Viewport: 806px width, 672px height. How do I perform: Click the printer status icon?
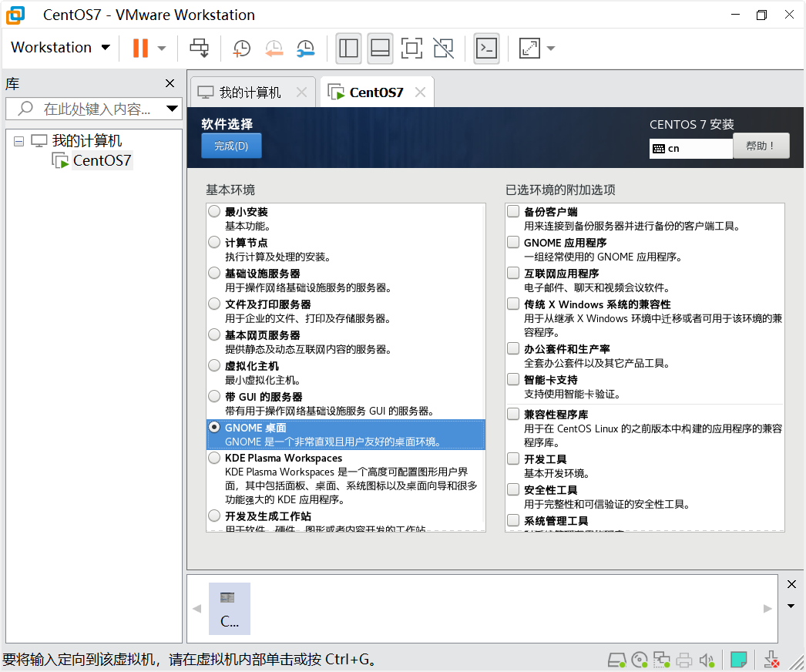click(x=684, y=660)
